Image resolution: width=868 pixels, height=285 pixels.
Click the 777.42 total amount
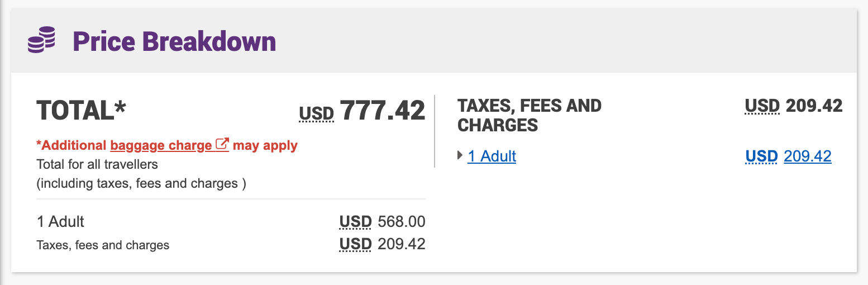pyautogui.click(x=383, y=110)
